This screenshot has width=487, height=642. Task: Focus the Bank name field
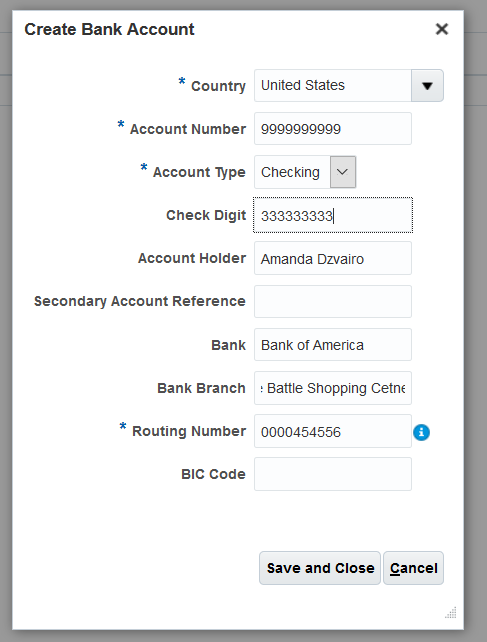[333, 344]
